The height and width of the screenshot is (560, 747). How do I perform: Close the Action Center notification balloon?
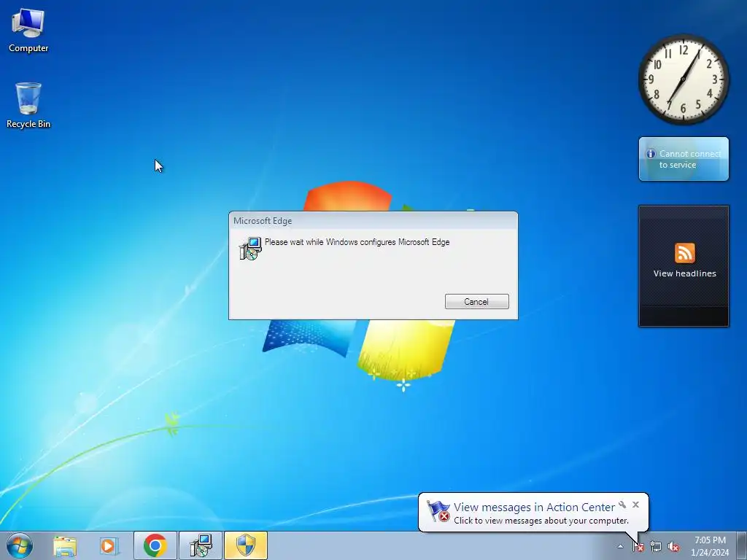[635, 505]
